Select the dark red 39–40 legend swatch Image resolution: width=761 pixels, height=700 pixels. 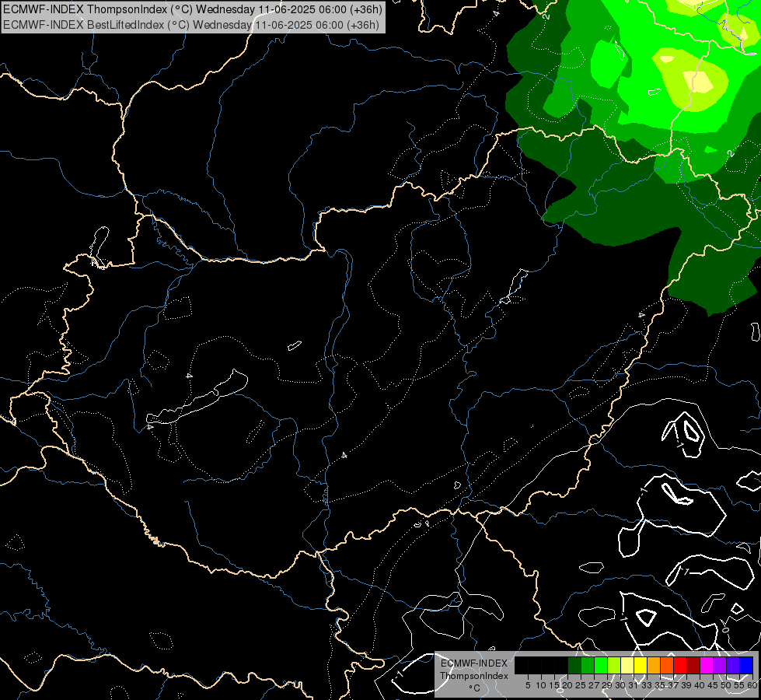(693, 665)
